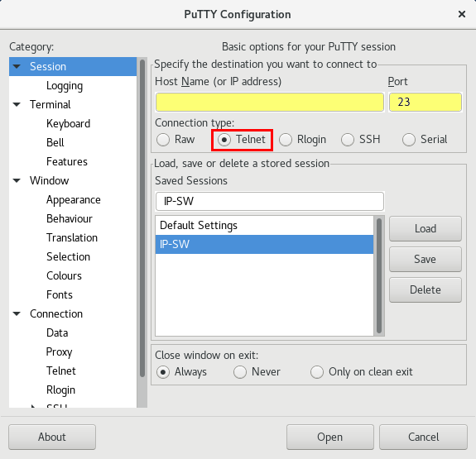The height and width of the screenshot is (459, 476).
Task: Open the Logging settings page
Action: point(65,86)
